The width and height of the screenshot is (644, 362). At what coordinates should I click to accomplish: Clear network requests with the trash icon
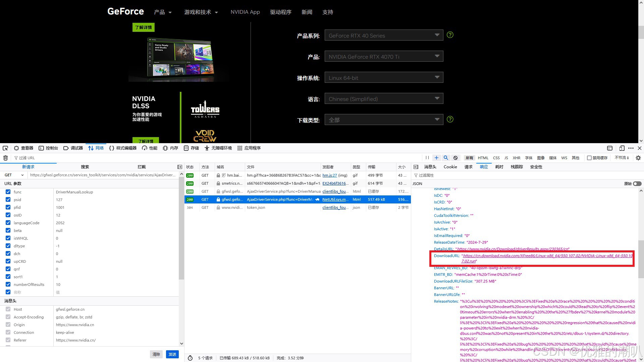click(x=5, y=158)
